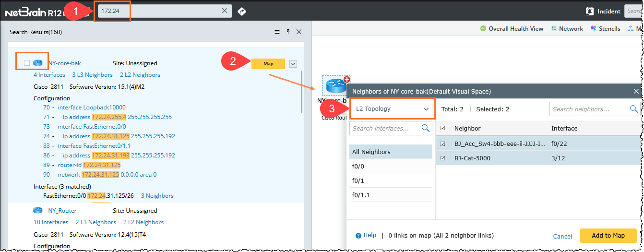This screenshot has height=252, width=644.
Task: Cancel the neighbors dialog
Action: click(x=562, y=236)
